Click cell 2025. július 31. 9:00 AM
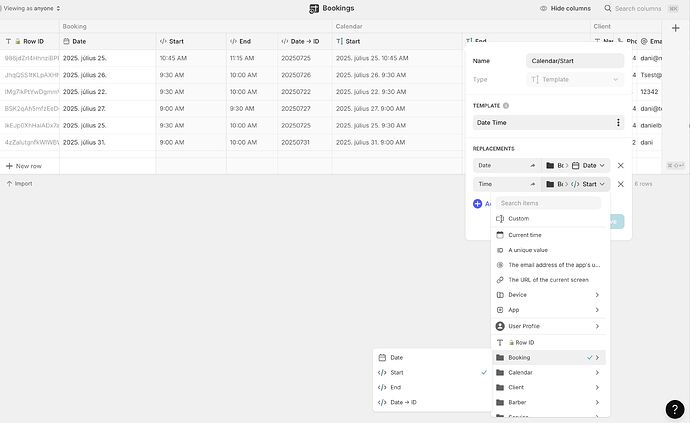The width and height of the screenshot is (690, 423). (x=397, y=142)
